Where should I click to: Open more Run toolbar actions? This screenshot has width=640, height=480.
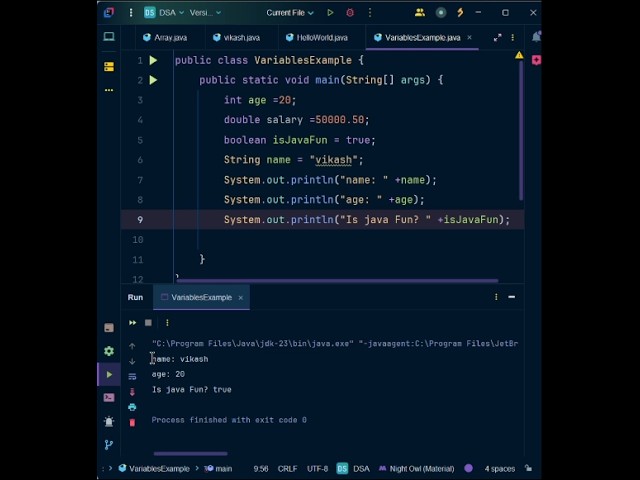[x=167, y=323]
